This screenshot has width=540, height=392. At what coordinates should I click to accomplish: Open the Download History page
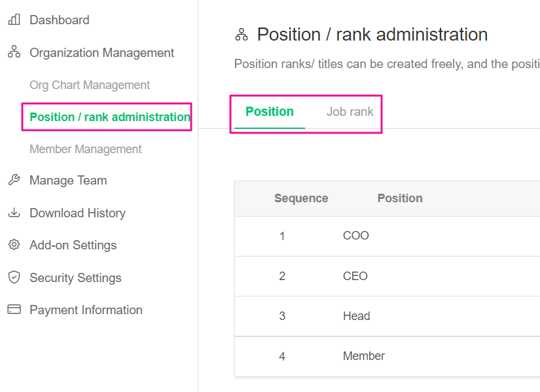coord(77,213)
